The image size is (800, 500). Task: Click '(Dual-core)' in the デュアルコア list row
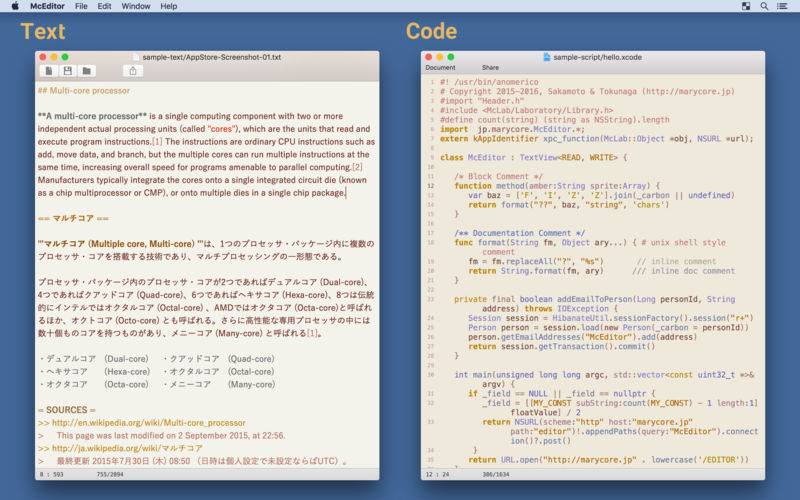pyautogui.click(x=127, y=359)
